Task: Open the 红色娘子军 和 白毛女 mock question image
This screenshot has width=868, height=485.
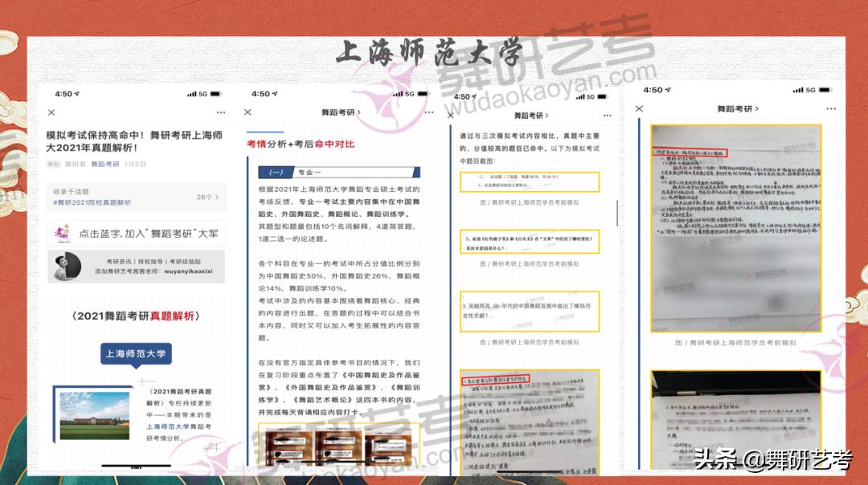Action: coord(529,242)
